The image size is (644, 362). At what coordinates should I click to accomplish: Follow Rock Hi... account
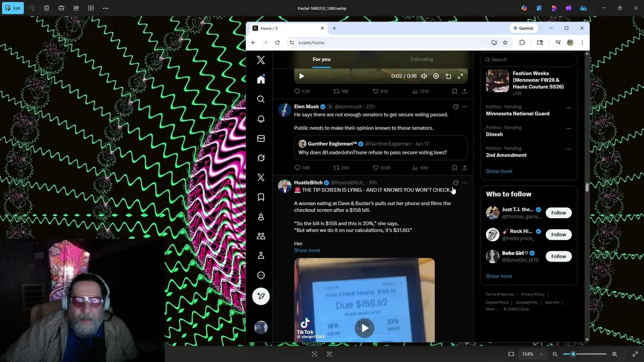click(x=558, y=234)
